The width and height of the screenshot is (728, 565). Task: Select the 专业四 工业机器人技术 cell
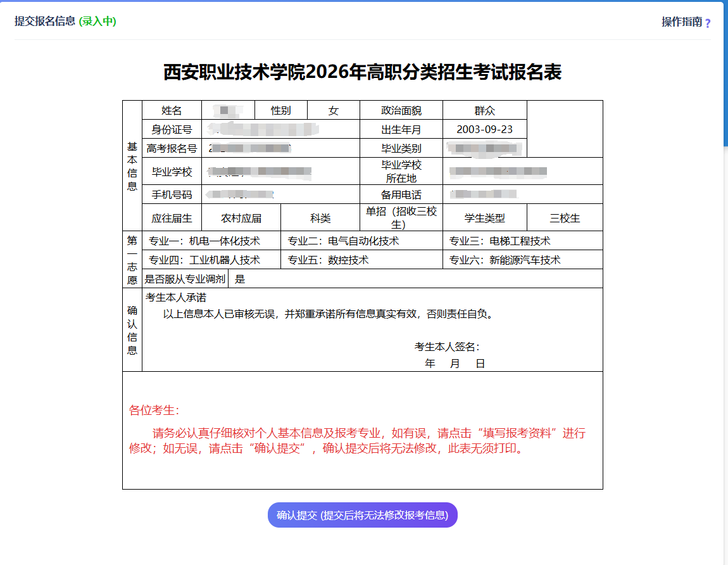(204, 260)
